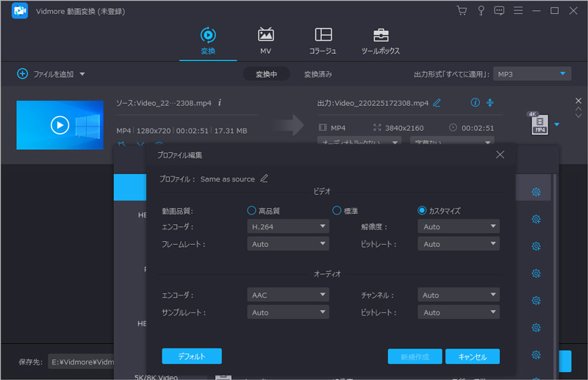Click the デフォルト button
Viewport: 588px width, 380px height.
coord(192,356)
